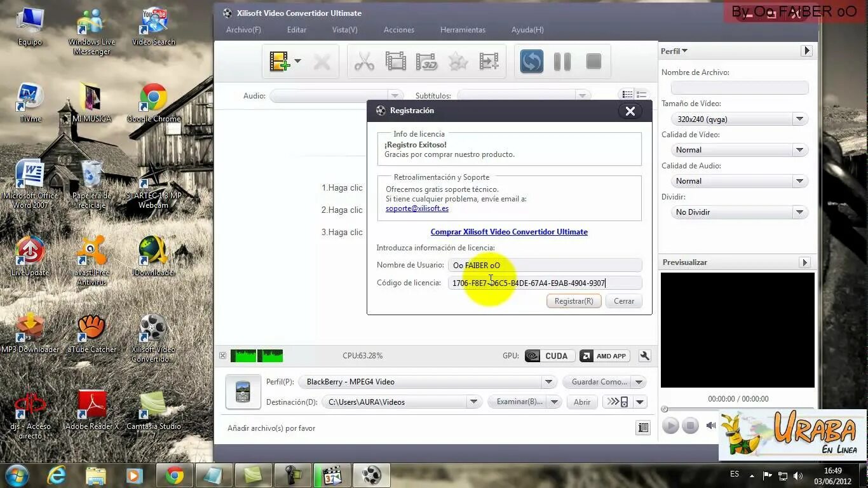The image size is (868, 488).
Task: Open the Vista(V) menu
Action: 345,30
